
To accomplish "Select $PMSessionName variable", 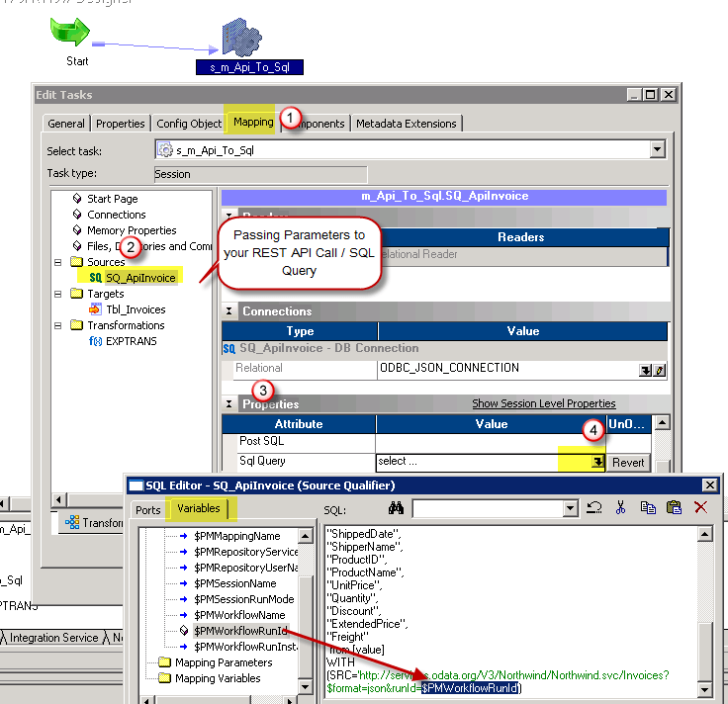I will (235, 583).
